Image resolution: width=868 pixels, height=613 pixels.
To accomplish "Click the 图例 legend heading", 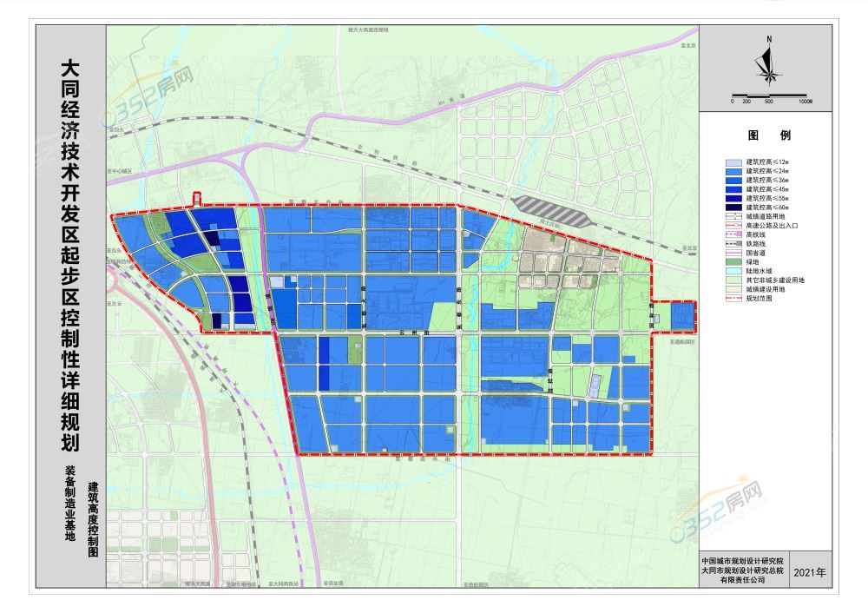I will click(x=768, y=136).
